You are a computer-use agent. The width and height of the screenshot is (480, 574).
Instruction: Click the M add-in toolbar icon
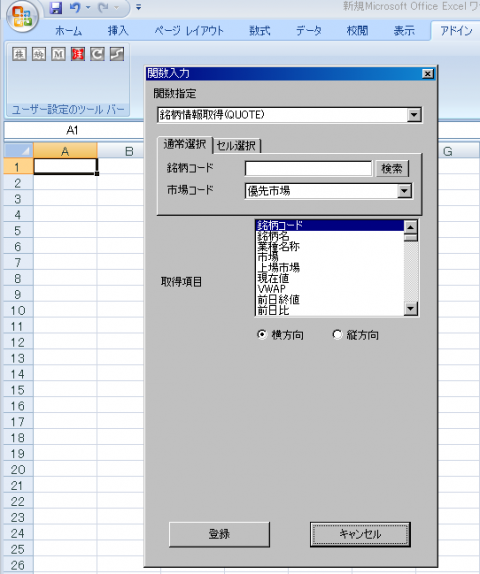coord(58,54)
